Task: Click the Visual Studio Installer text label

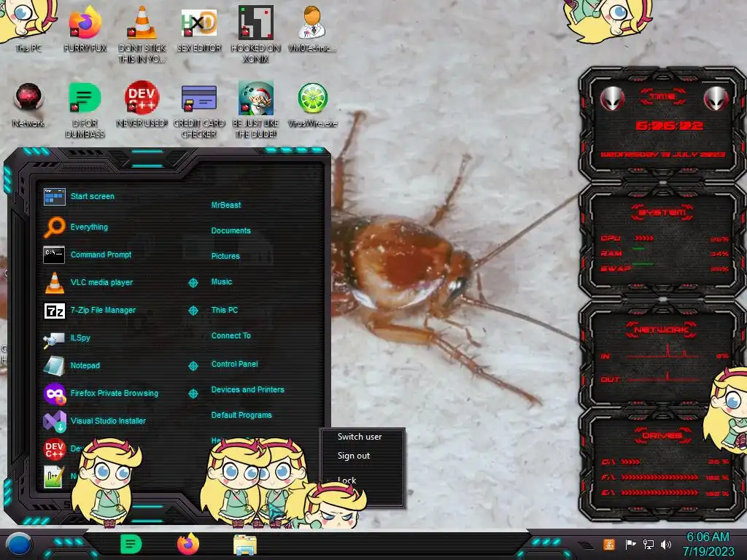Action: [108, 421]
